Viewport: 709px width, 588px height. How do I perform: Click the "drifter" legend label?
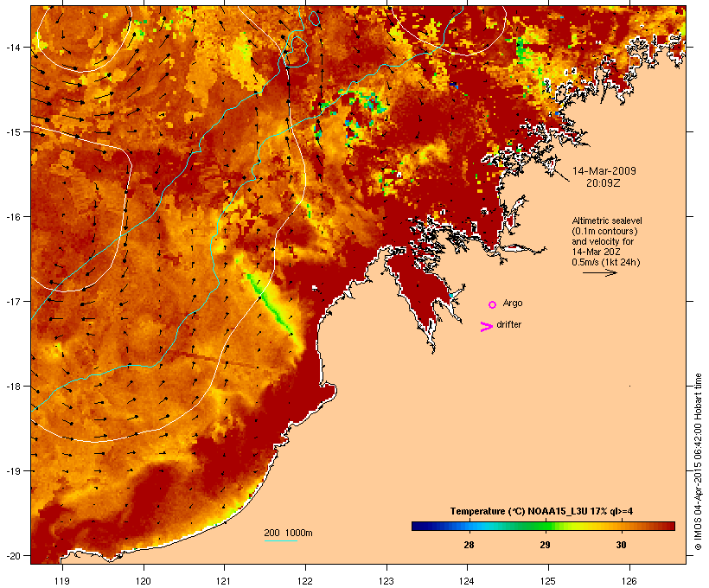click(508, 324)
